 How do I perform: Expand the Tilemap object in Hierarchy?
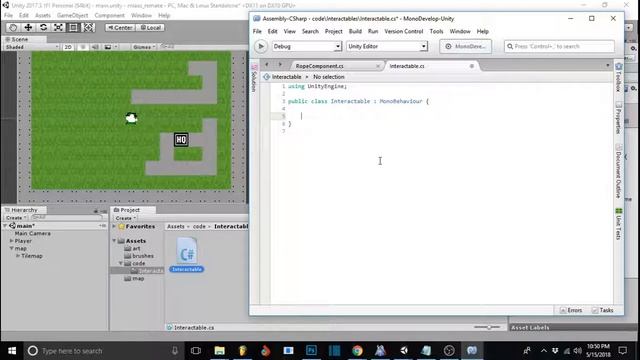[x=18, y=256]
